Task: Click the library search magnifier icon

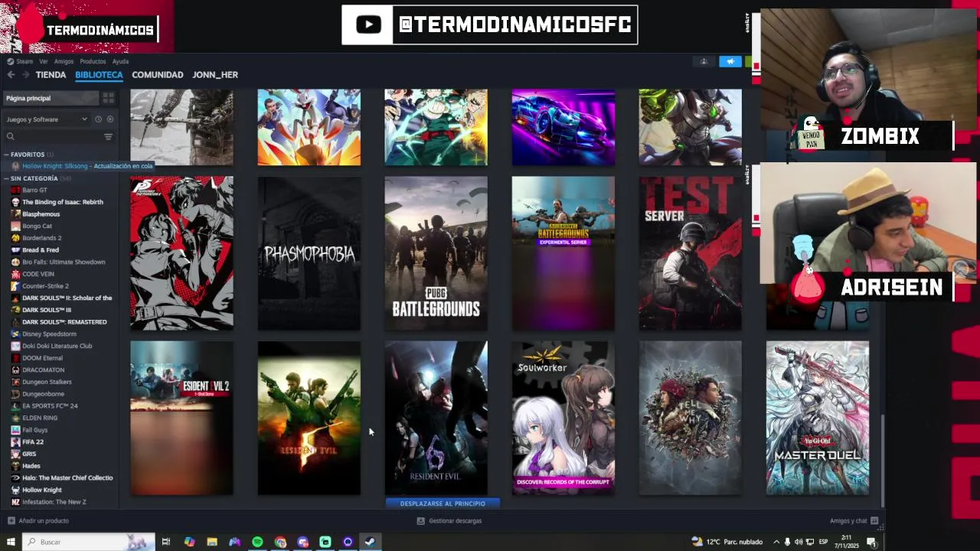Action: pyautogui.click(x=11, y=136)
